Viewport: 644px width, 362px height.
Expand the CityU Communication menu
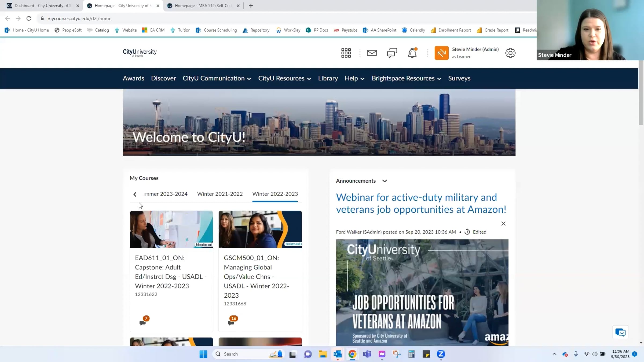217,78
